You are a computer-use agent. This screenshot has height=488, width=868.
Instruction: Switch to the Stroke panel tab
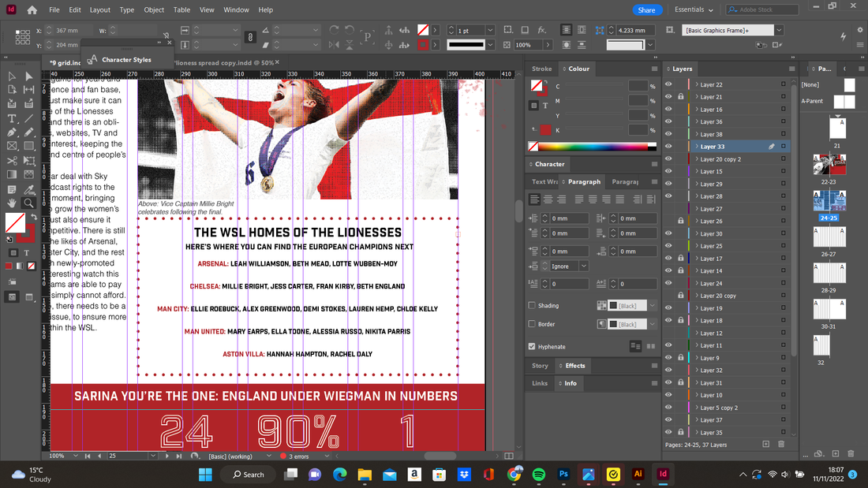(x=541, y=69)
